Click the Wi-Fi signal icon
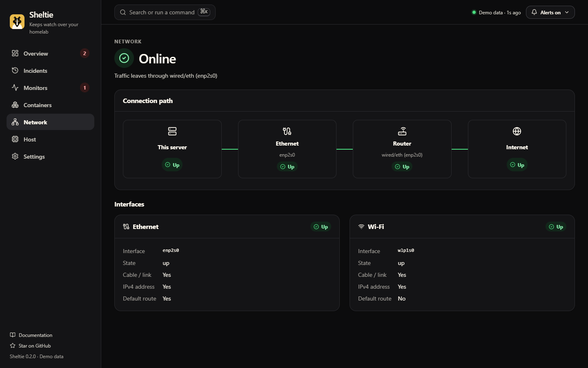 click(361, 227)
